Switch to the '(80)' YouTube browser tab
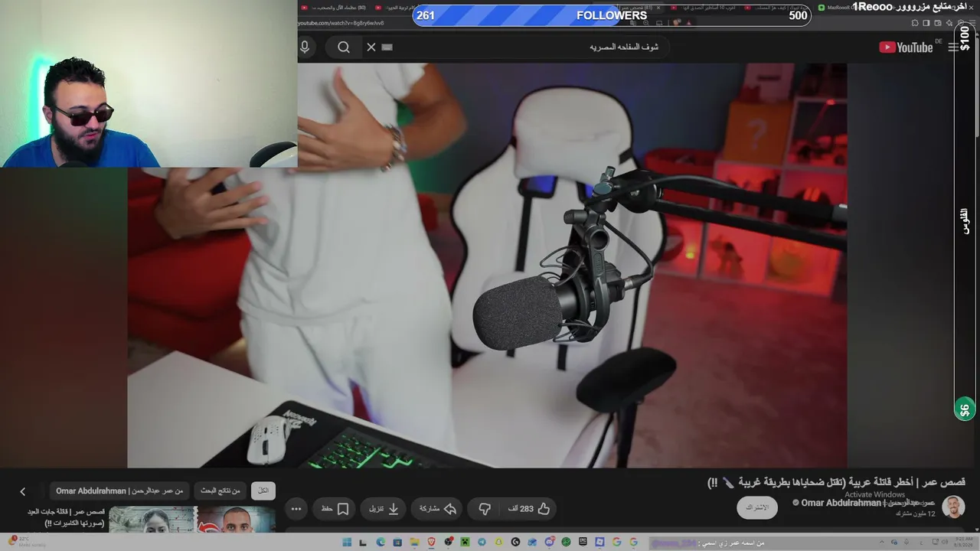This screenshot has height=551, width=980. (x=335, y=8)
